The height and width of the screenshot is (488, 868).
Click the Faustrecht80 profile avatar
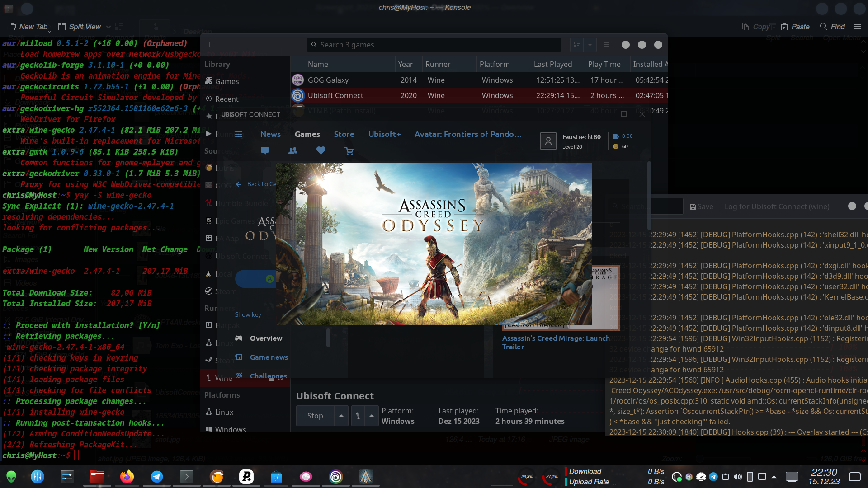548,141
